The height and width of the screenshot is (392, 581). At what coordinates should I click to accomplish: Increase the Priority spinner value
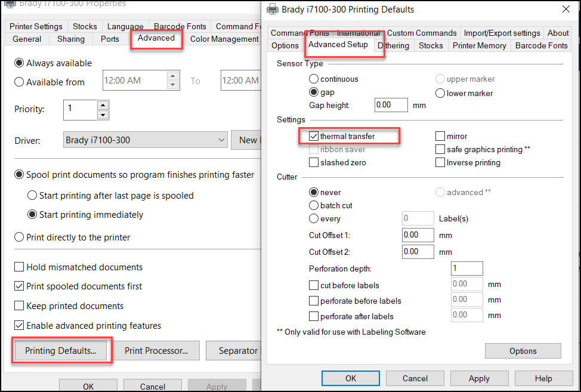pos(103,105)
